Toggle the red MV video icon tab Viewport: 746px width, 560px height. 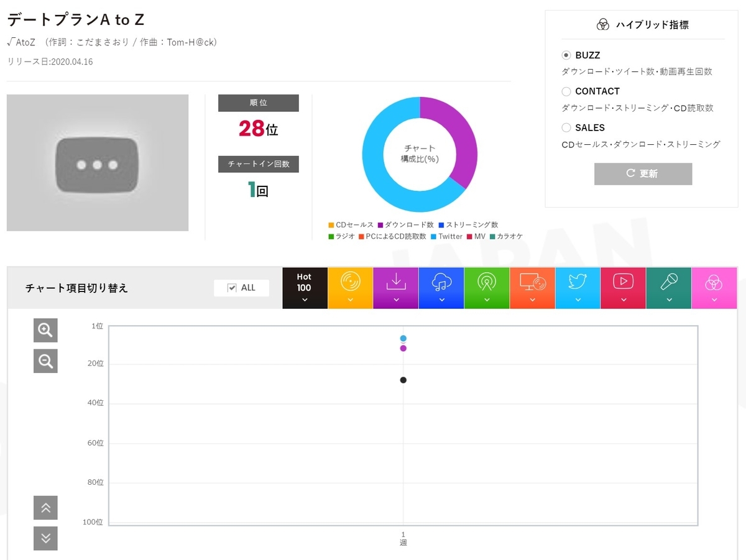pyautogui.click(x=623, y=288)
